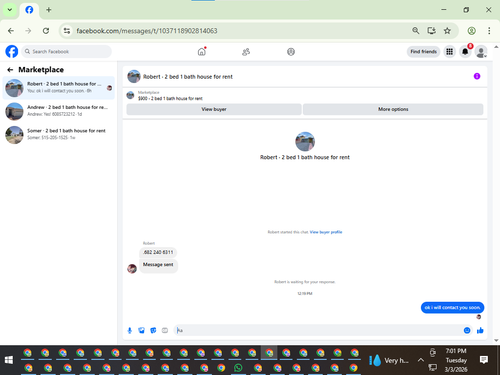
Task: Open Somer's house for rent conversation
Action: (59, 134)
